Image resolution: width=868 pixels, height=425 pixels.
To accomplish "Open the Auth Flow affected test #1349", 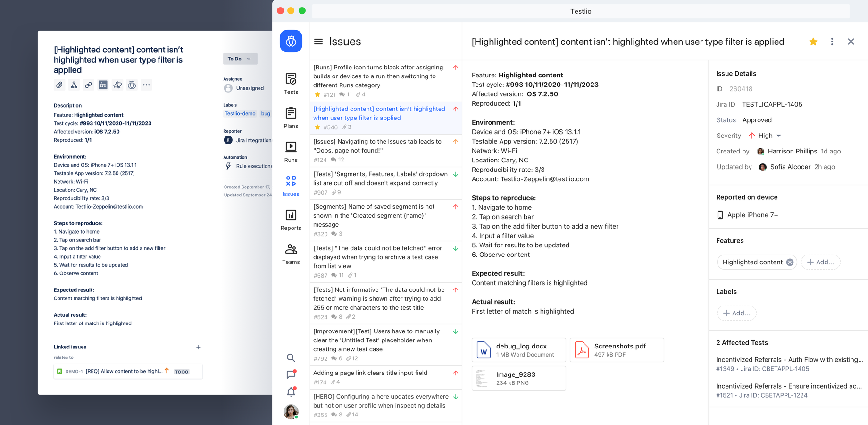I will [789, 364].
